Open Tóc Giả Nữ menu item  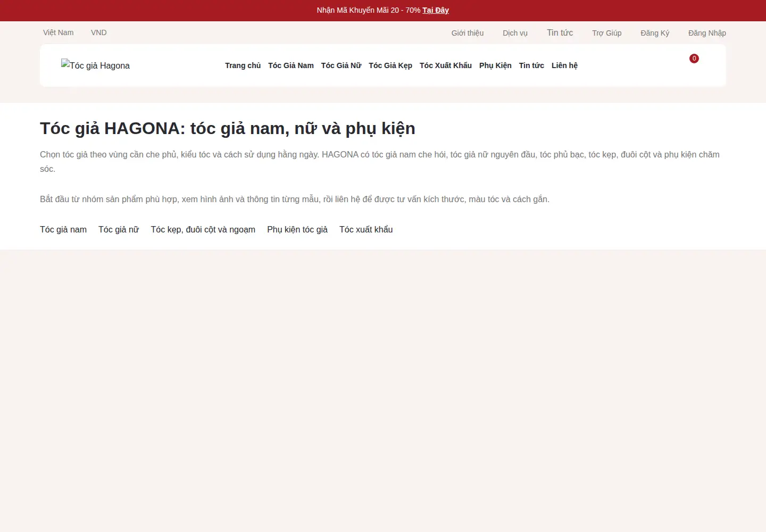coord(341,65)
